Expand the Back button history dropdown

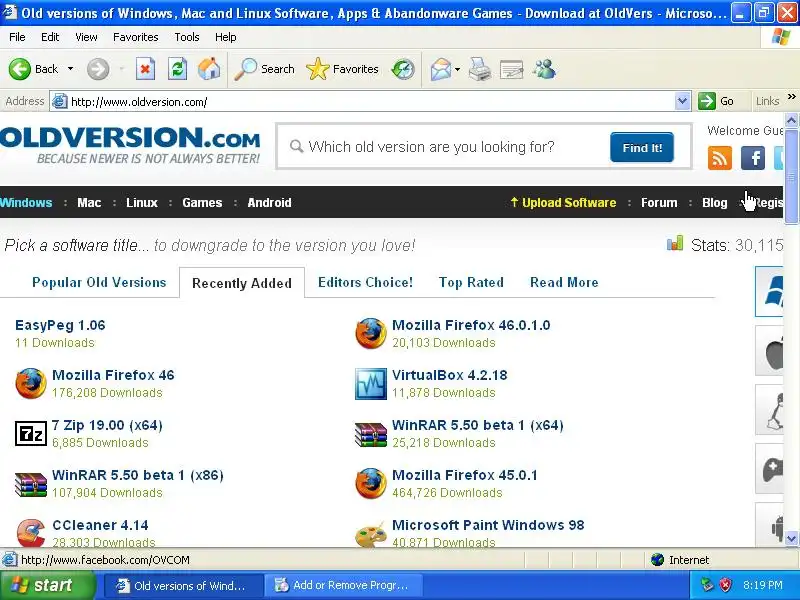[70, 69]
